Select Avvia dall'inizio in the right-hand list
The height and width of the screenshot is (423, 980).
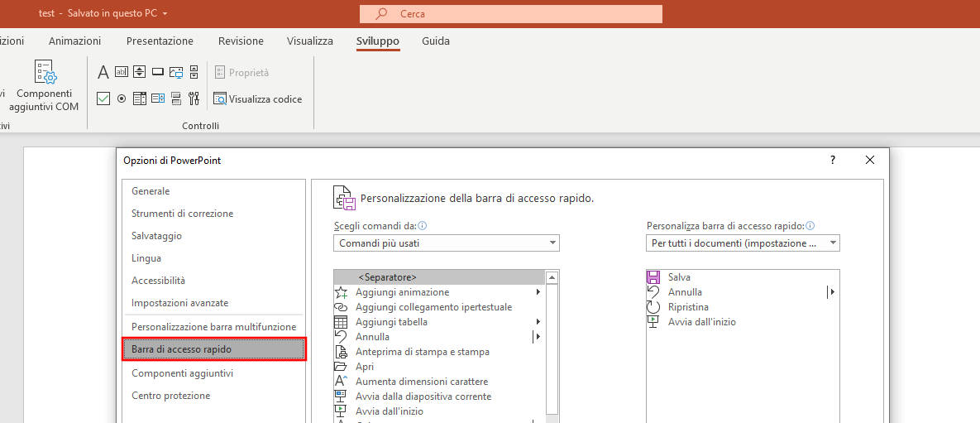pos(743,322)
